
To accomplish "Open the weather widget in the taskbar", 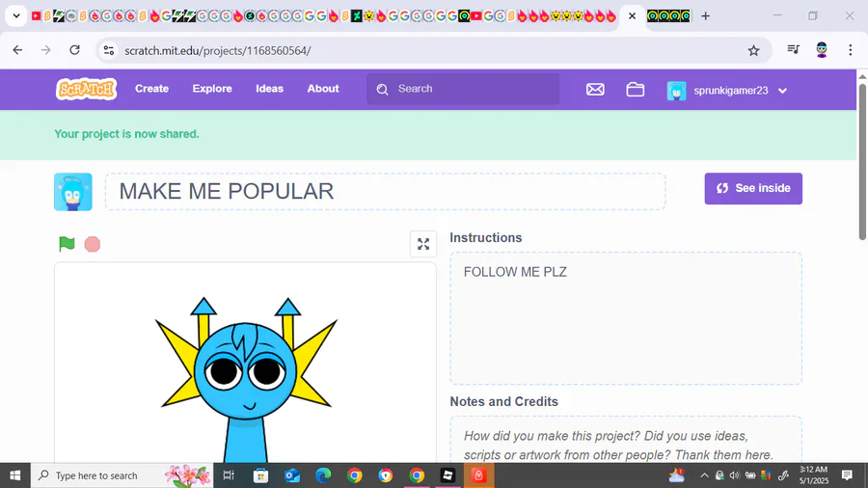I will (676, 475).
